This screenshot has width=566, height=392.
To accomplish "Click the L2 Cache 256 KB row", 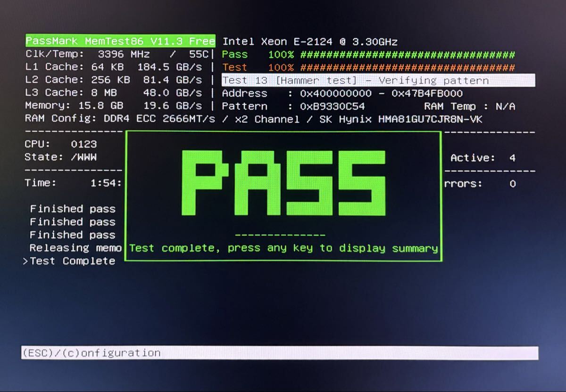I will (x=114, y=80).
